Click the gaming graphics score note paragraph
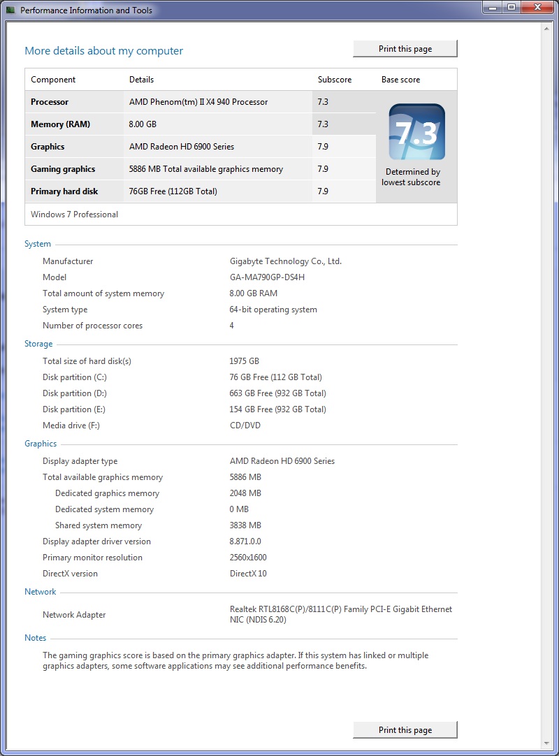 click(x=235, y=660)
